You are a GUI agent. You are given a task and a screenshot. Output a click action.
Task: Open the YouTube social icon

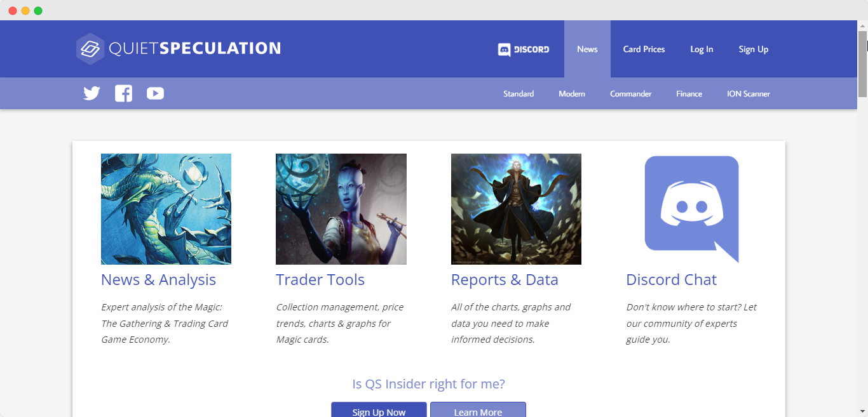[155, 93]
